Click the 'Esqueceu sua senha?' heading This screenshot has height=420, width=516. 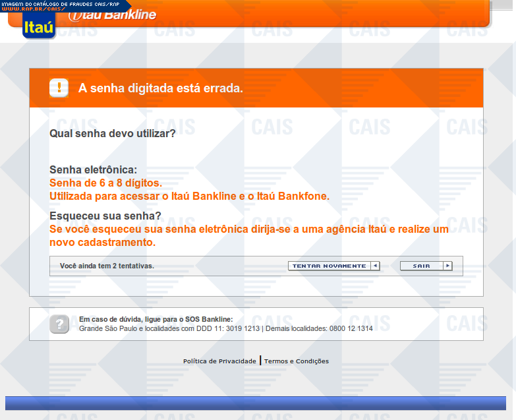click(x=105, y=216)
